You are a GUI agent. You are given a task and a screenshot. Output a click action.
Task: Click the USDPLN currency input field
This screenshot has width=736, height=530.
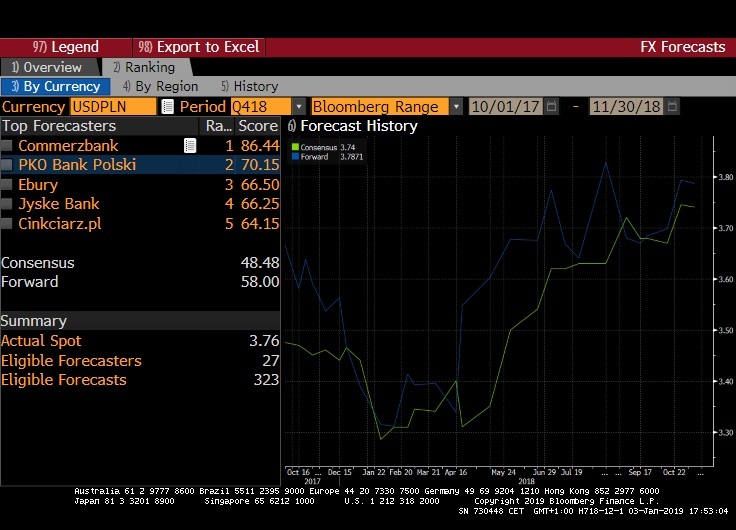click(112, 107)
